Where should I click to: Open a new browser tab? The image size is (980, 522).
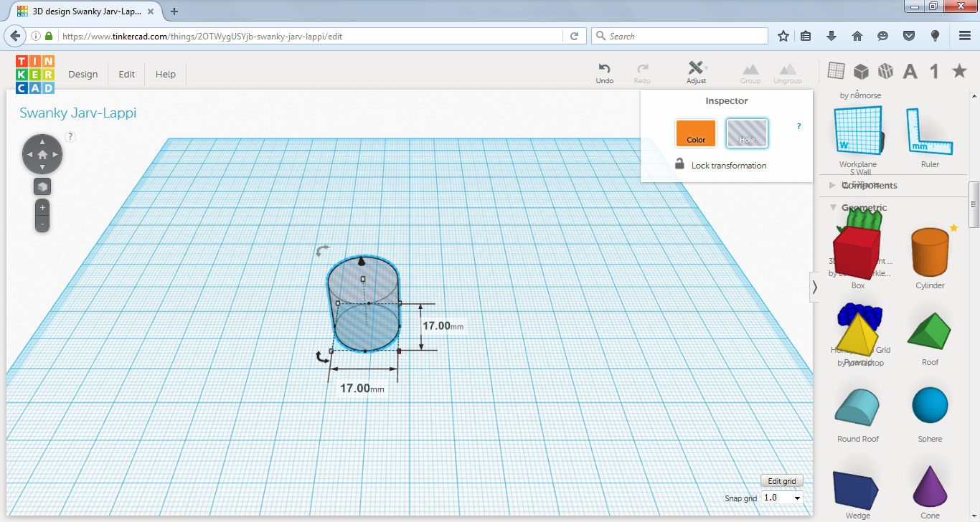tap(174, 11)
